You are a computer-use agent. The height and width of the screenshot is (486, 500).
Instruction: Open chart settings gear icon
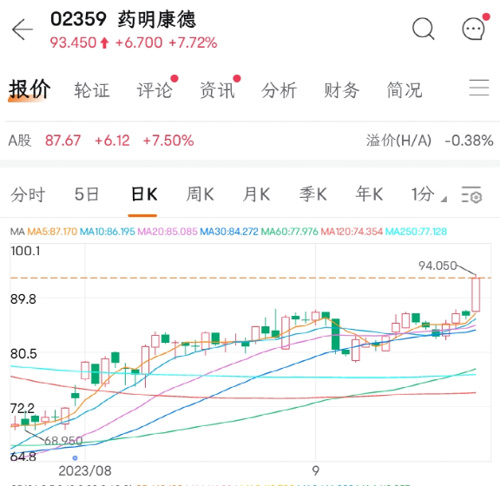[x=472, y=195]
